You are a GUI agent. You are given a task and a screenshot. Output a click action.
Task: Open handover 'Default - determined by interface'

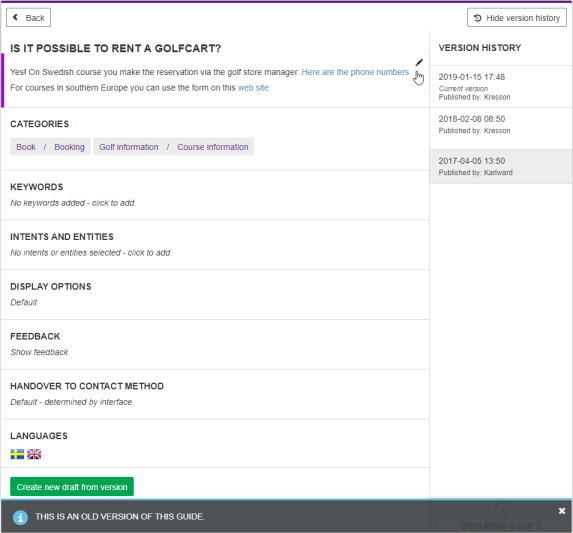click(71, 402)
